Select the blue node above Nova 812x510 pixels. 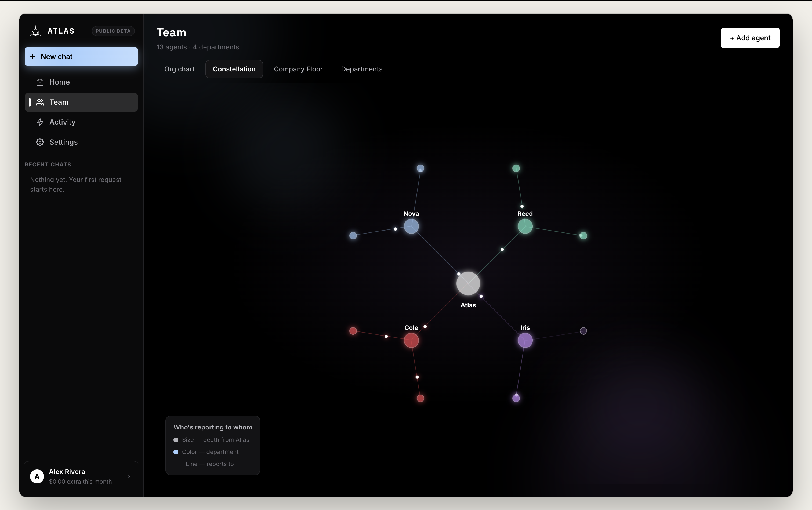(x=420, y=168)
